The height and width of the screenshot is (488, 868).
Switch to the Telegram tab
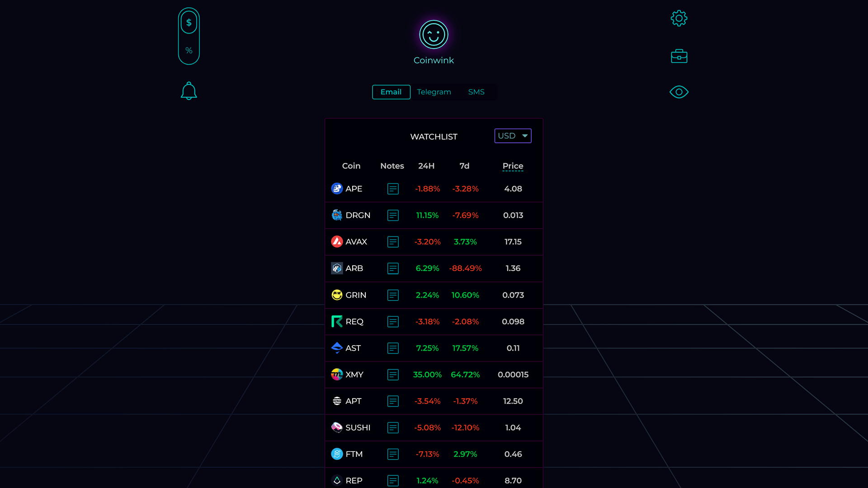click(434, 92)
